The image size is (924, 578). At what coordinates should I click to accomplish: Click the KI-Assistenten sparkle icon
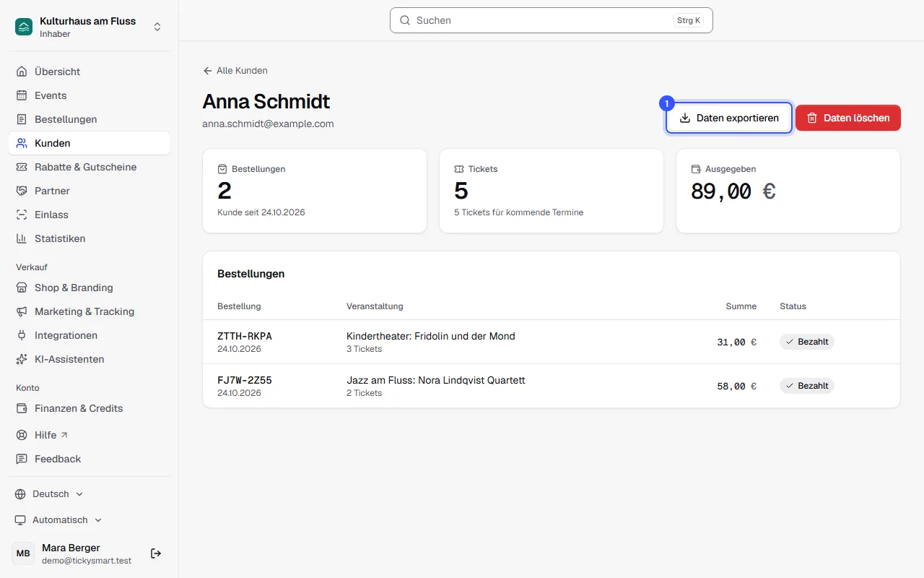point(22,359)
